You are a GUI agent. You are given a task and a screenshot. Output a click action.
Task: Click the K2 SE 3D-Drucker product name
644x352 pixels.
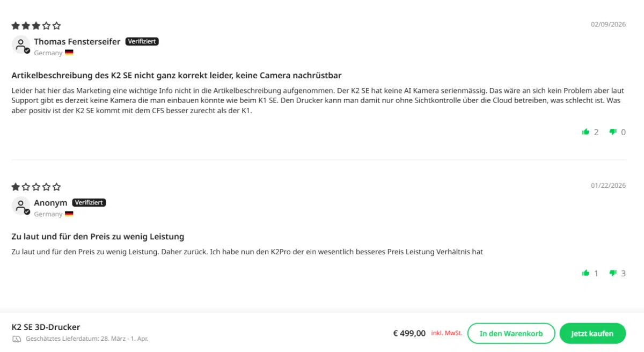coord(46,327)
